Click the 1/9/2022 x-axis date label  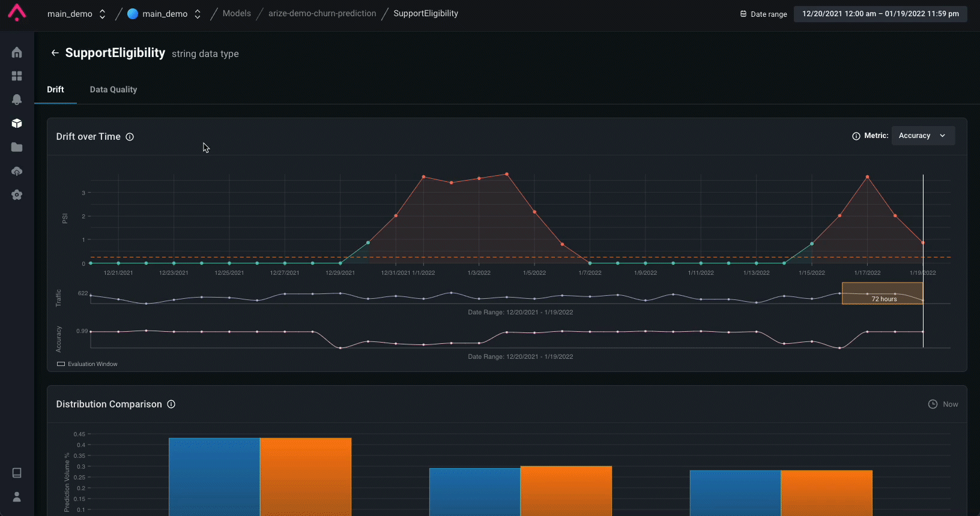[x=646, y=273]
